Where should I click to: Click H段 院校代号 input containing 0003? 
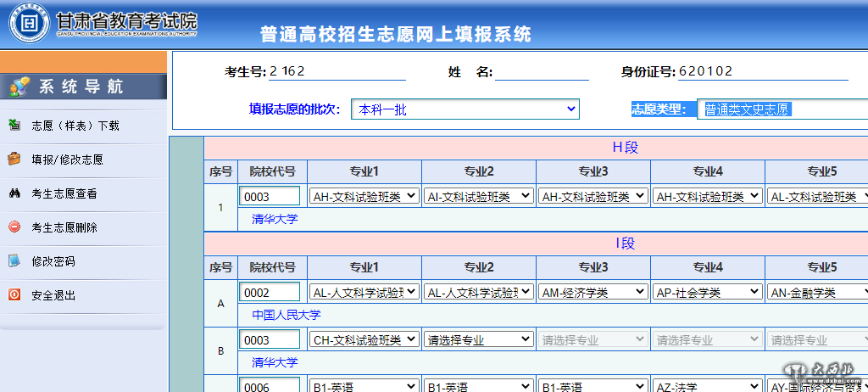pos(270,196)
